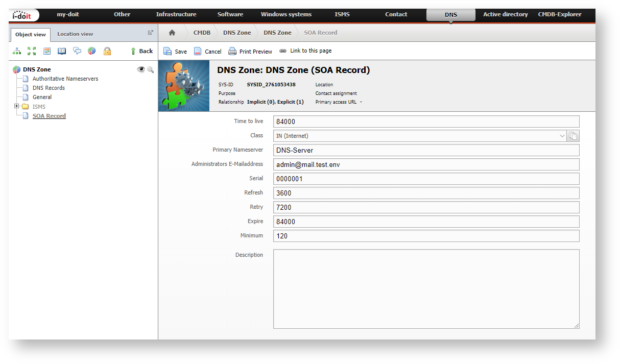Click the open book icon
Viewport: 620px width, 364px height.
pos(62,51)
